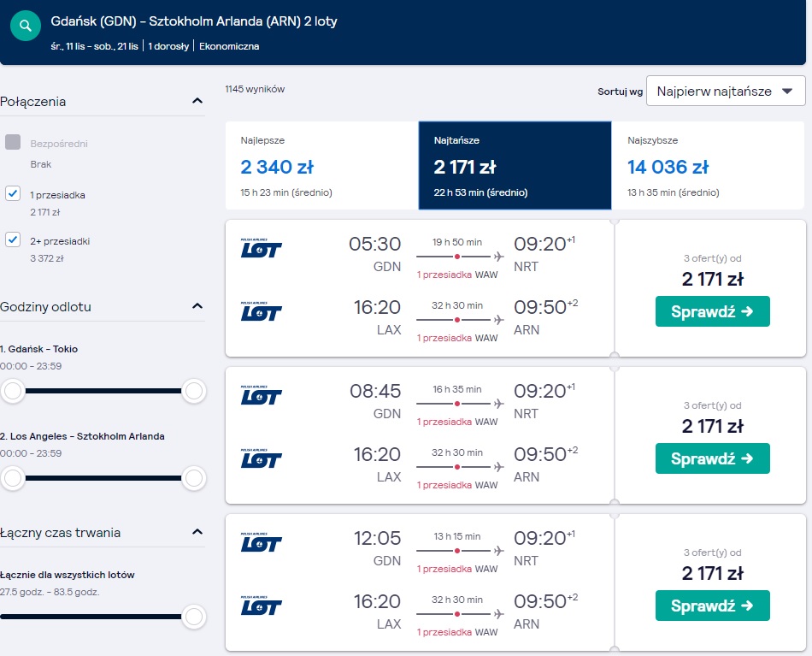
Task: Click LOT logo of first GDN flight
Action: [261, 248]
